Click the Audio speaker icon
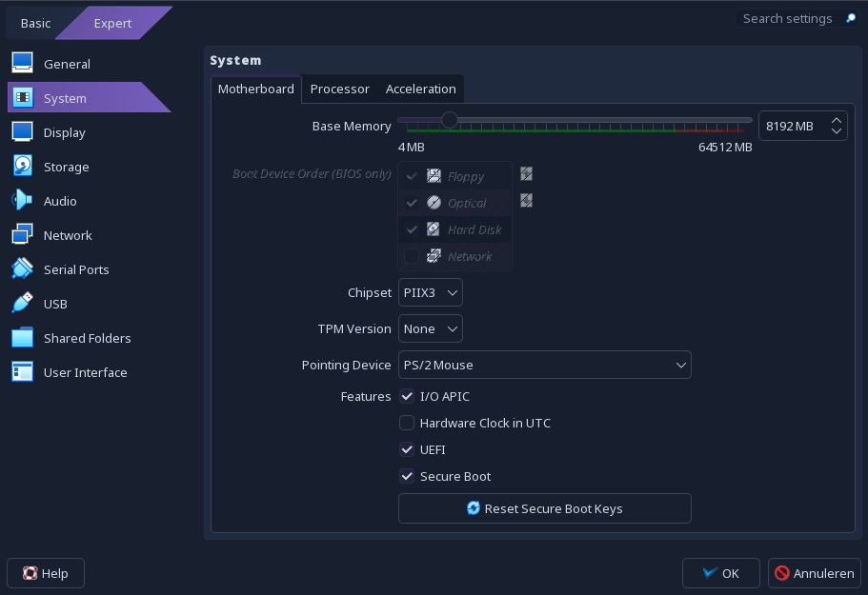The image size is (868, 595). coord(22,200)
